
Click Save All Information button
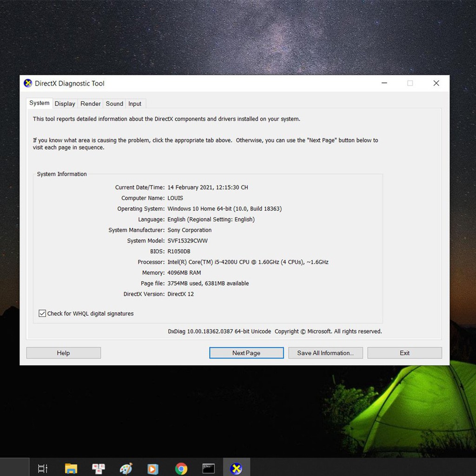[x=325, y=353]
